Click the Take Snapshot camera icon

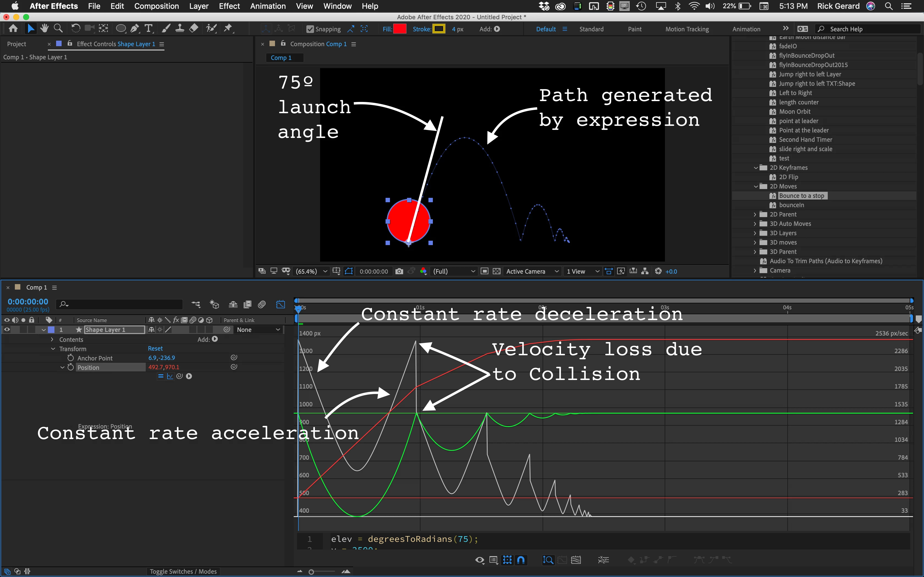point(399,271)
